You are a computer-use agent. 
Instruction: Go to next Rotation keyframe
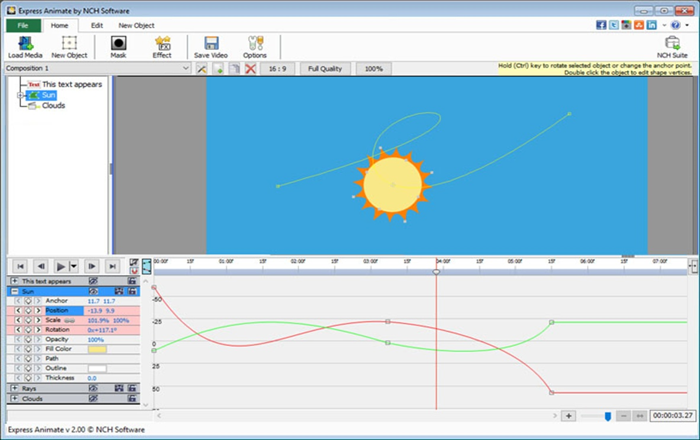38,330
